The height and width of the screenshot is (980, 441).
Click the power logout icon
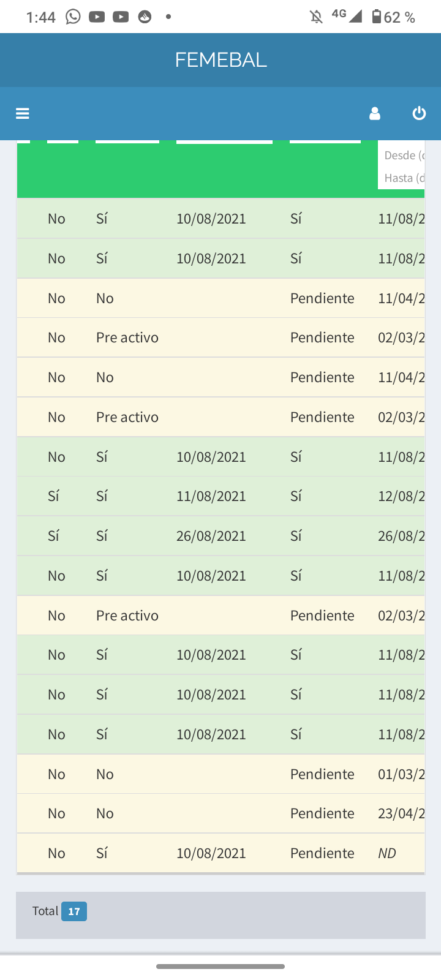(419, 113)
